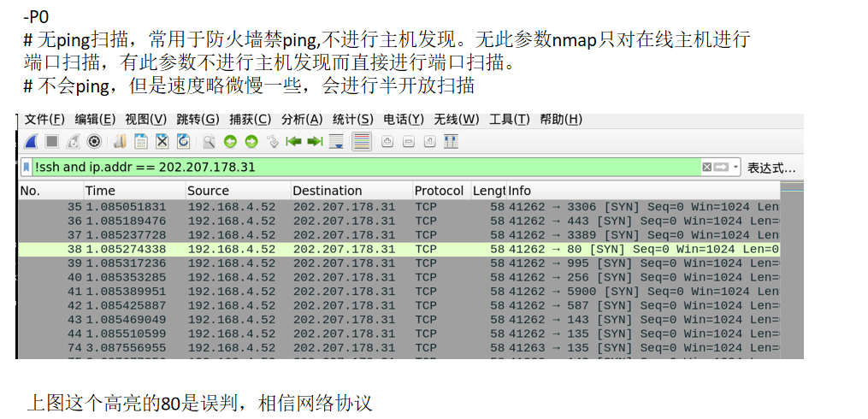Select packet 74 from port 41263
Screen dimensions: 868x419
[x=399, y=348]
